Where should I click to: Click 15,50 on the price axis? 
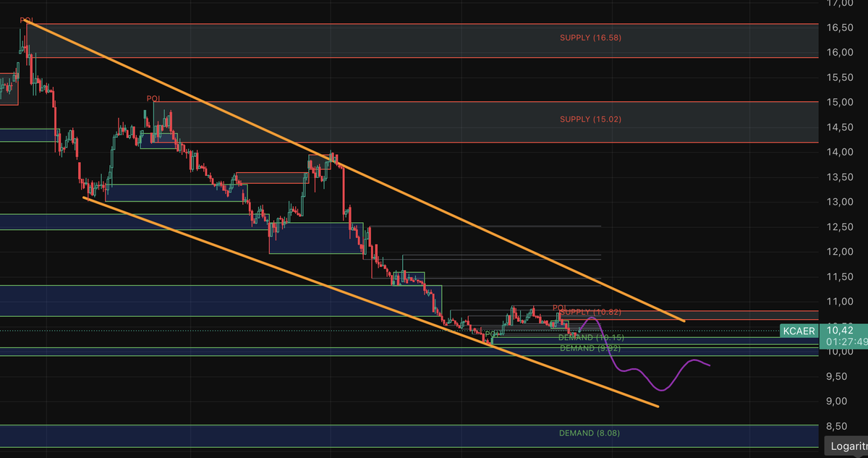pos(841,77)
